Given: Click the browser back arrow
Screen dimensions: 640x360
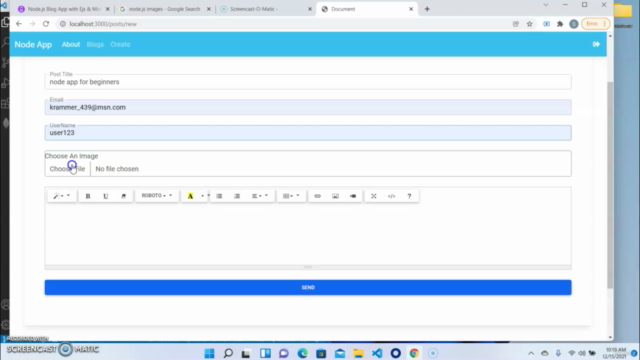Looking at the screenshot, I should [x=19, y=24].
